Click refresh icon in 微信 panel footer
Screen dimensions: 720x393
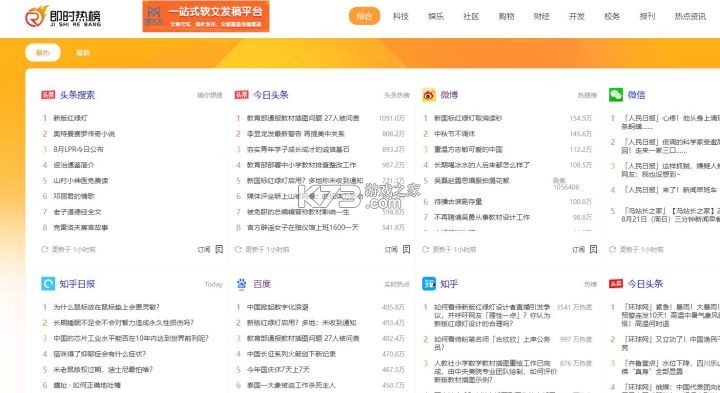612,249
